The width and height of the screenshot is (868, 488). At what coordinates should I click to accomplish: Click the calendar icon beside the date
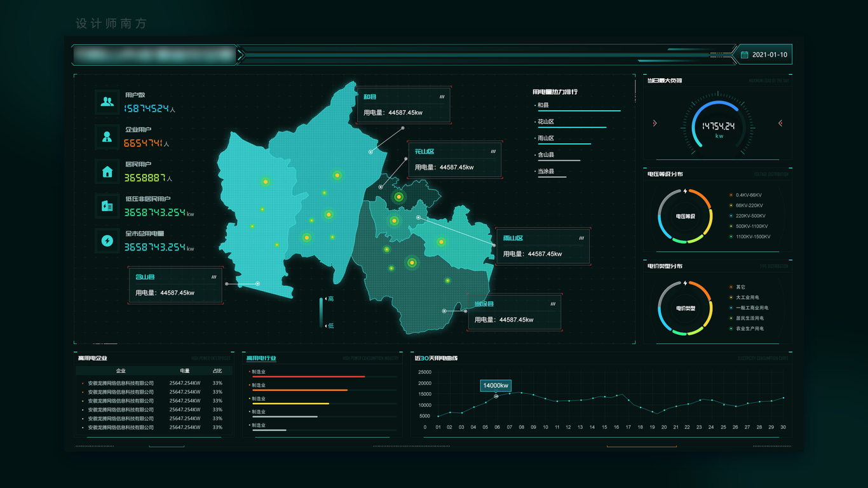[744, 55]
